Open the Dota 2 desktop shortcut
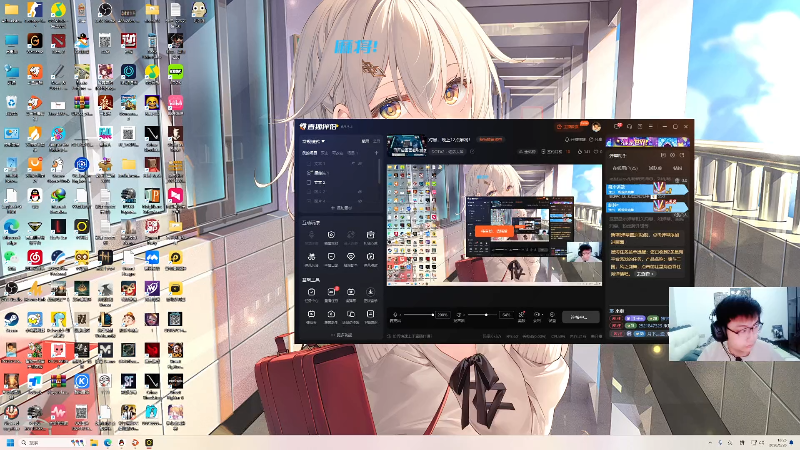800x450 pixels. tap(58, 41)
